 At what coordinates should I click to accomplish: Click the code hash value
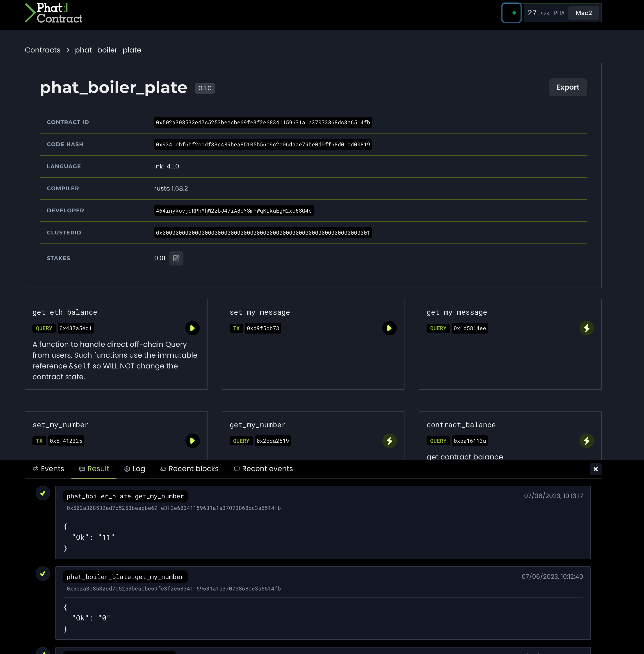pyautogui.click(x=263, y=145)
